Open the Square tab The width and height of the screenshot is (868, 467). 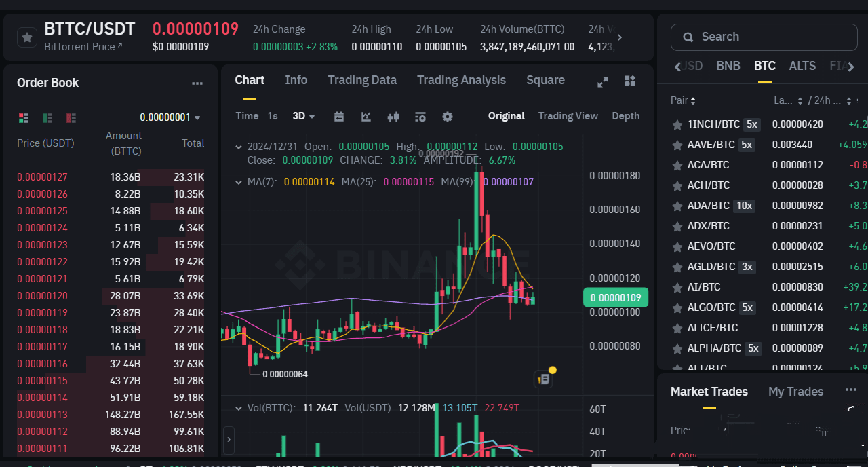coord(545,80)
